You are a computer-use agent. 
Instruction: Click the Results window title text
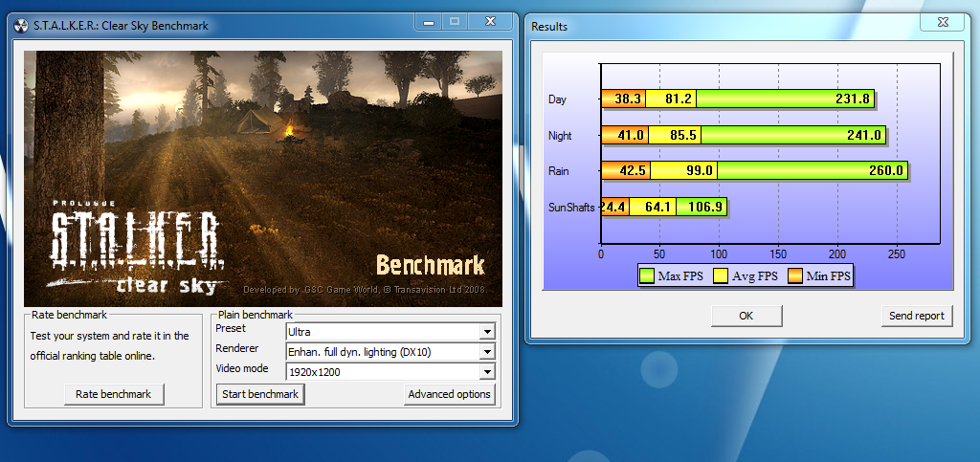coord(549,27)
